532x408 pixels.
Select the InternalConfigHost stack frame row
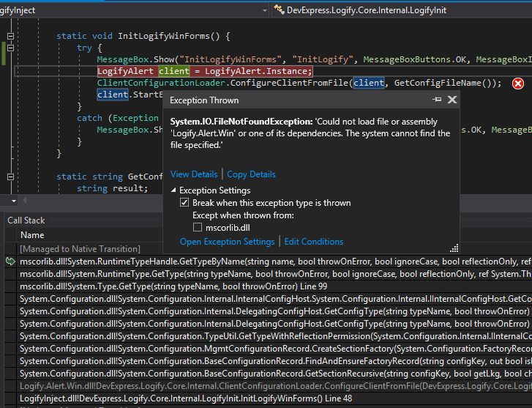tap(274, 299)
